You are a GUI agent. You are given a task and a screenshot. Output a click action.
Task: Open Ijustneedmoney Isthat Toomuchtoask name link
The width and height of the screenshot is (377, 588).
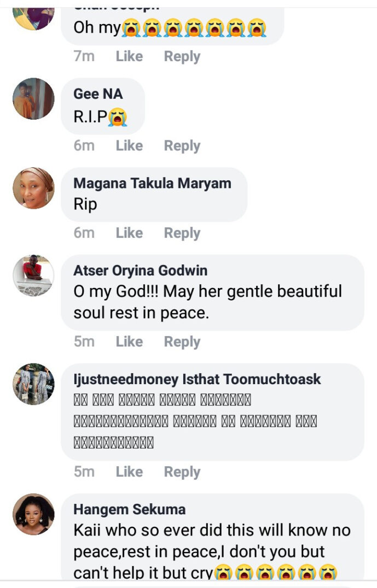(x=197, y=379)
